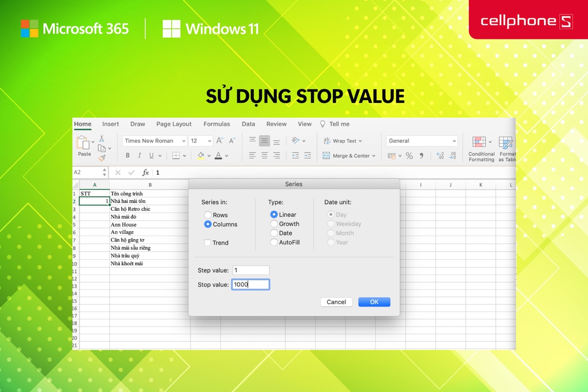The width and height of the screenshot is (588, 392).
Task: Open the Merge & Center dropdown arrow
Action: [374, 156]
